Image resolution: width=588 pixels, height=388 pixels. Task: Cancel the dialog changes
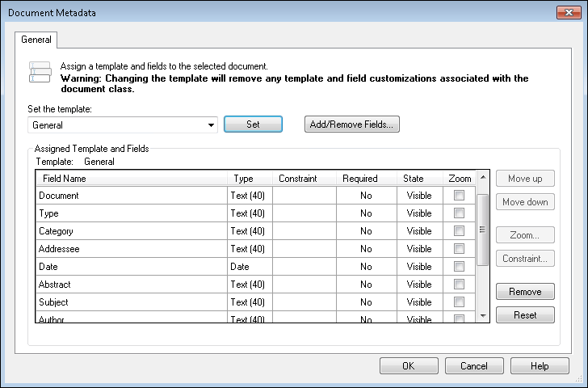pos(474,366)
